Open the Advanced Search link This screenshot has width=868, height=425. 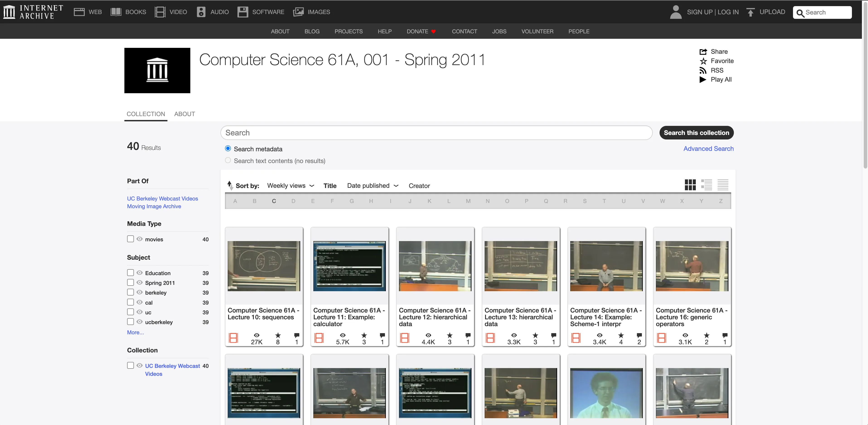click(708, 149)
